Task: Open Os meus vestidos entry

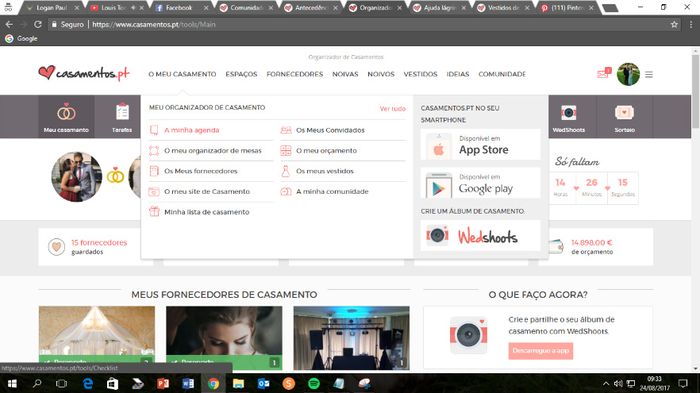Action: pyautogui.click(x=325, y=171)
